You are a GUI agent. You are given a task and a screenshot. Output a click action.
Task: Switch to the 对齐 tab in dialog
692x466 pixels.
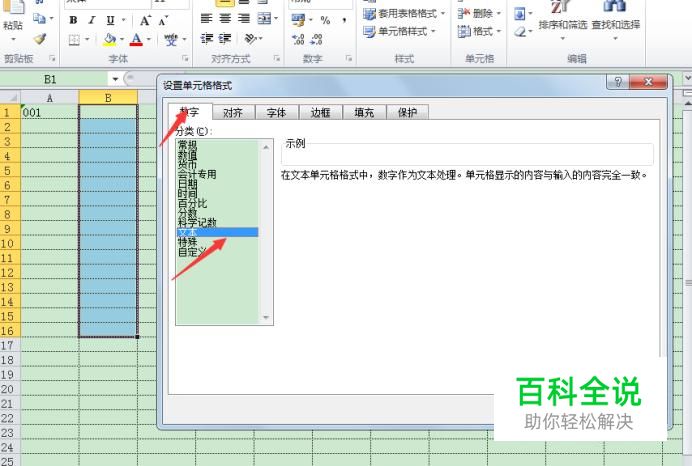coord(233,113)
